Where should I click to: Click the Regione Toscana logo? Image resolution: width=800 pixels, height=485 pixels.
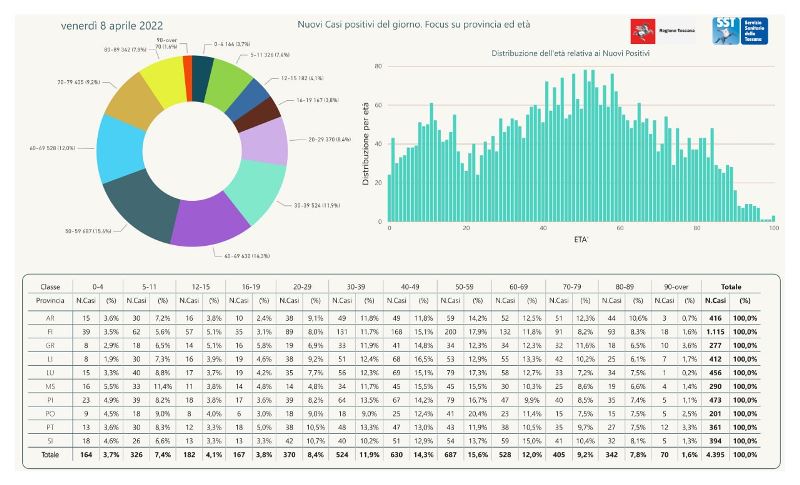tap(653, 31)
